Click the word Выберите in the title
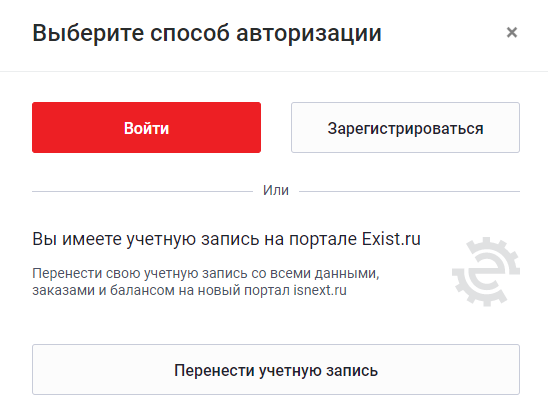The image size is (548, 403). 88,34
